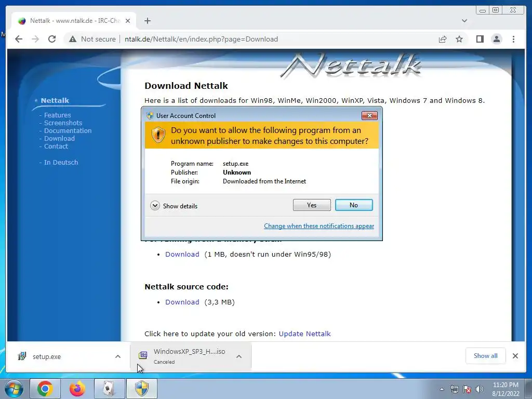Open 'Change when these notifications appear' link

pos(319,226)
